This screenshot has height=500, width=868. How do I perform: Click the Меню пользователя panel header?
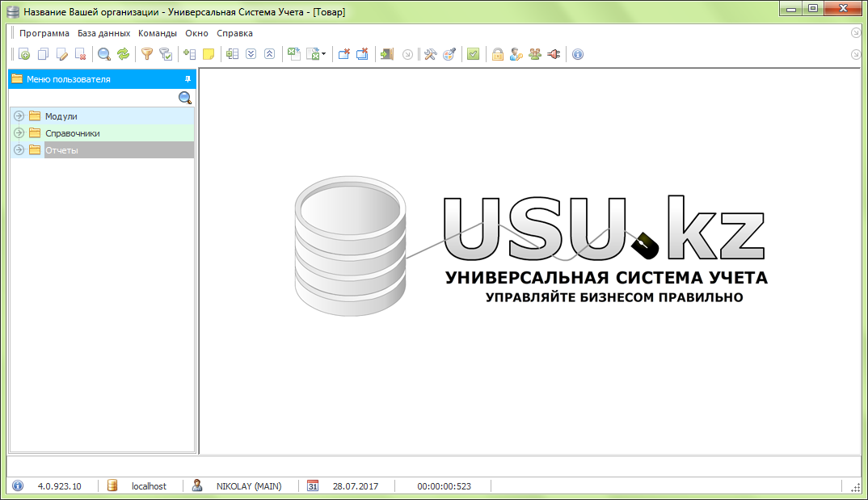coord(103,79)
